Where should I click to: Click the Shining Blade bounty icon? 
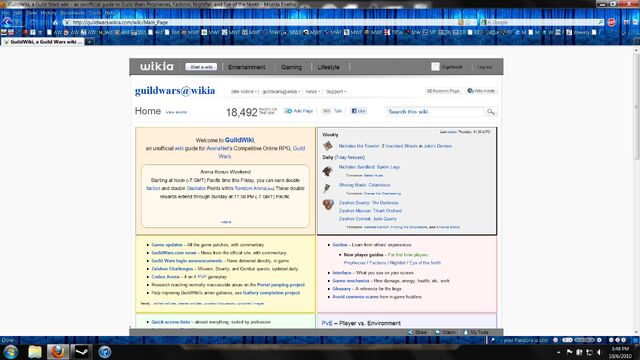click(327, 188)
